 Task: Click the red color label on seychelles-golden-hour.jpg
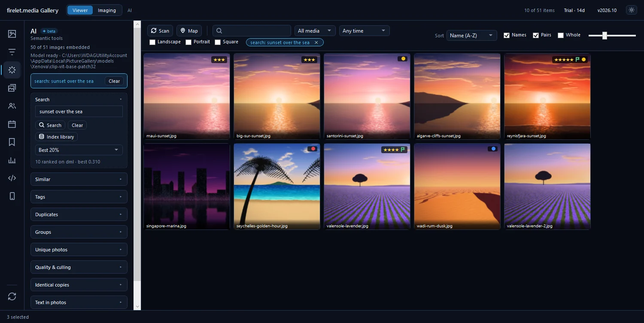pos(313,149)
